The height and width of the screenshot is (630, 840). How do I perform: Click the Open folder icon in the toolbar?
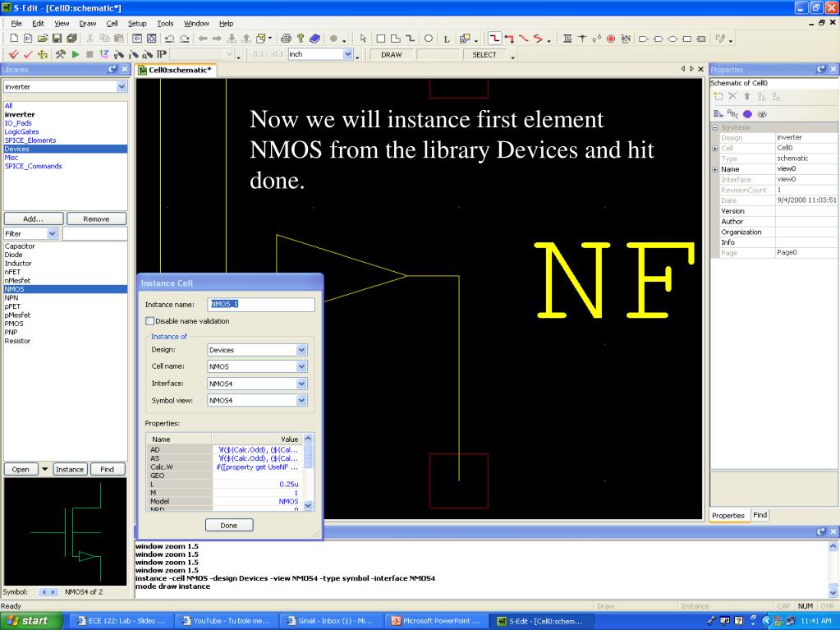coord(43,38)
